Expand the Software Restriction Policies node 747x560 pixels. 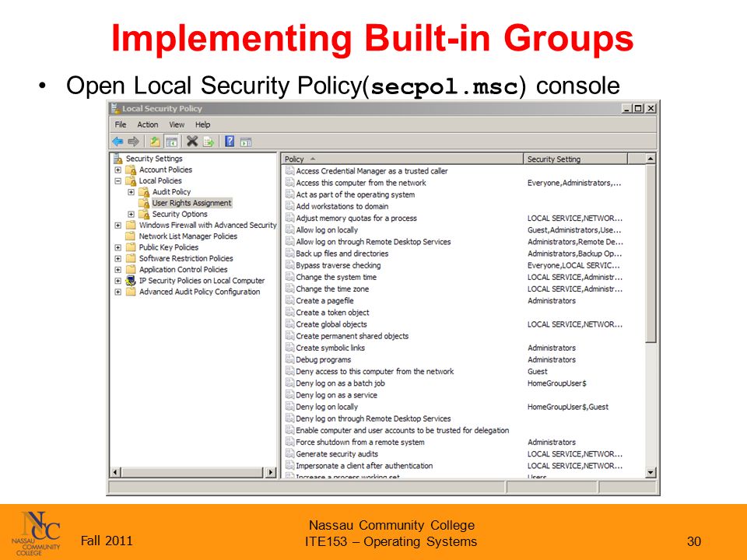[x=117, y=258]
